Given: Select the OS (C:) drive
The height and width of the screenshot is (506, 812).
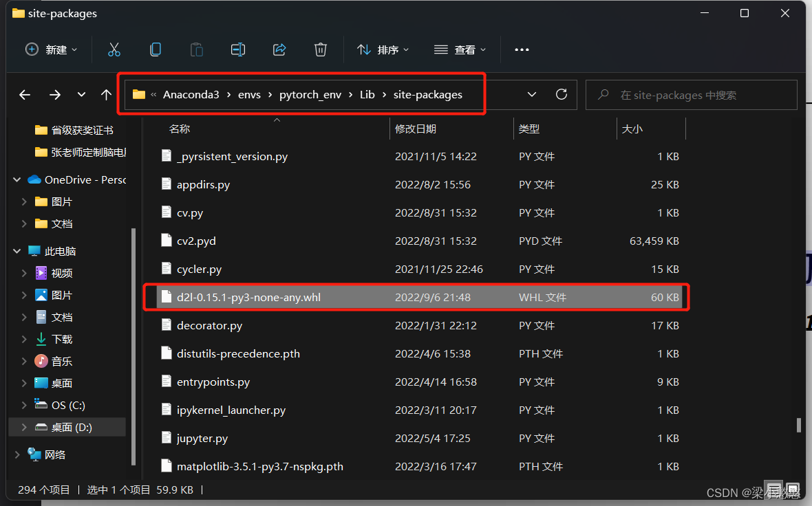Looking at the screenshot, I should pyautogui.click(x=60, y=405).
